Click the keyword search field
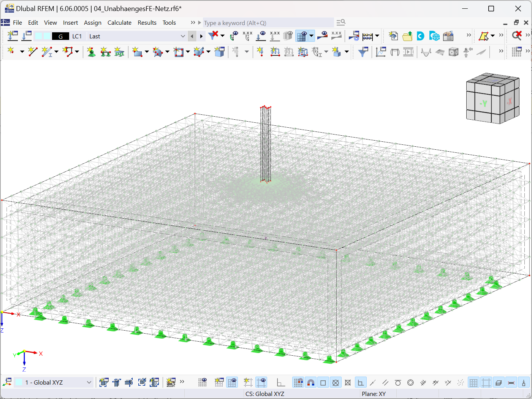 coord(268,23)
